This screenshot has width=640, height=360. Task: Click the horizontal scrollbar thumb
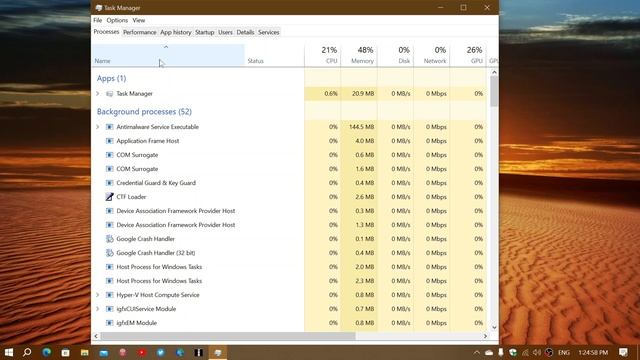click(x=228, y=336)
